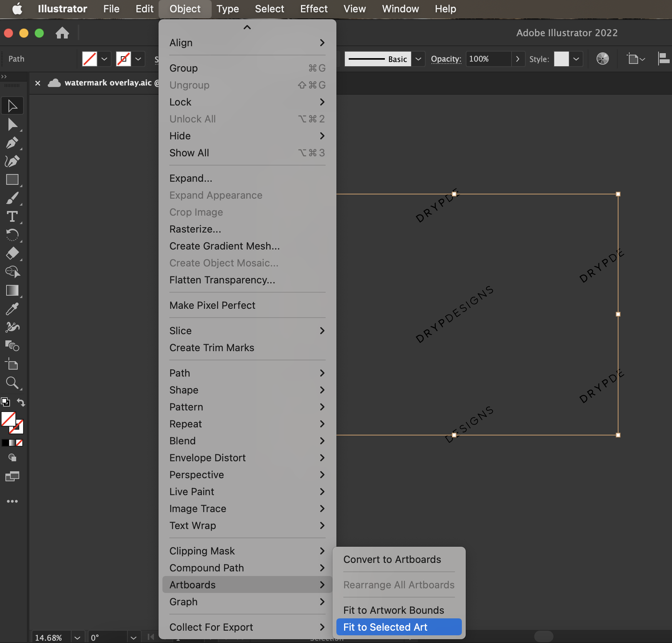Click the 14.68% zoom field
The image size is (672, 643).
51,638
